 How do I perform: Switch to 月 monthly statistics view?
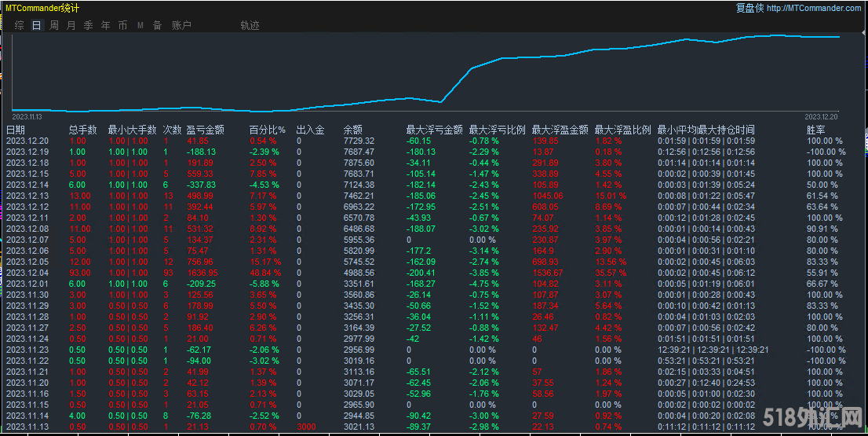coord(71,25)
